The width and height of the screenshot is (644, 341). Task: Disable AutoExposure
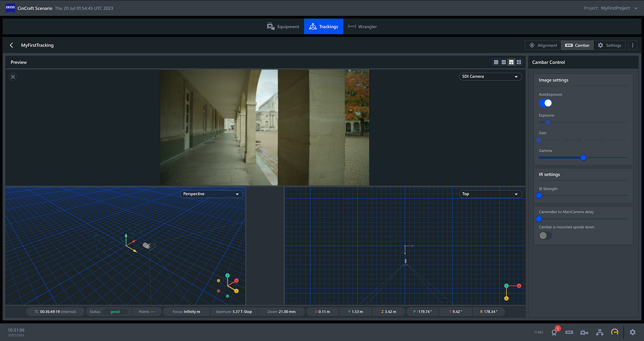click(545, 103)
